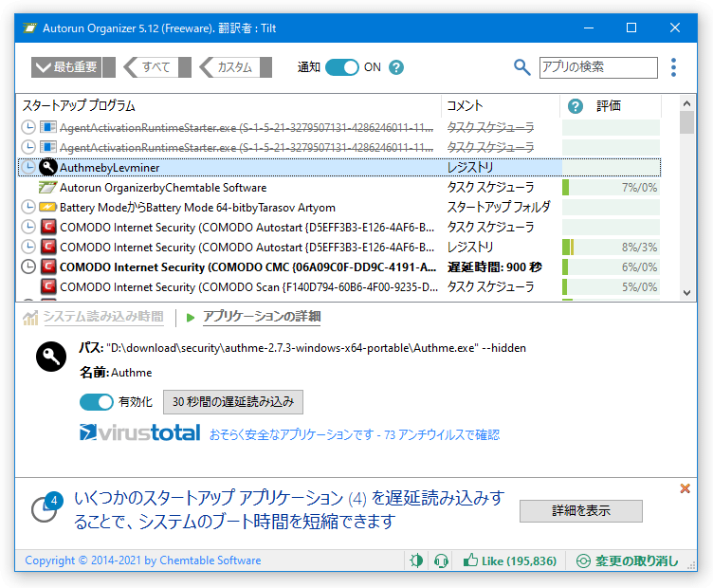
Task: Click the 8%/3% rating bar
Action: (612, 247)
